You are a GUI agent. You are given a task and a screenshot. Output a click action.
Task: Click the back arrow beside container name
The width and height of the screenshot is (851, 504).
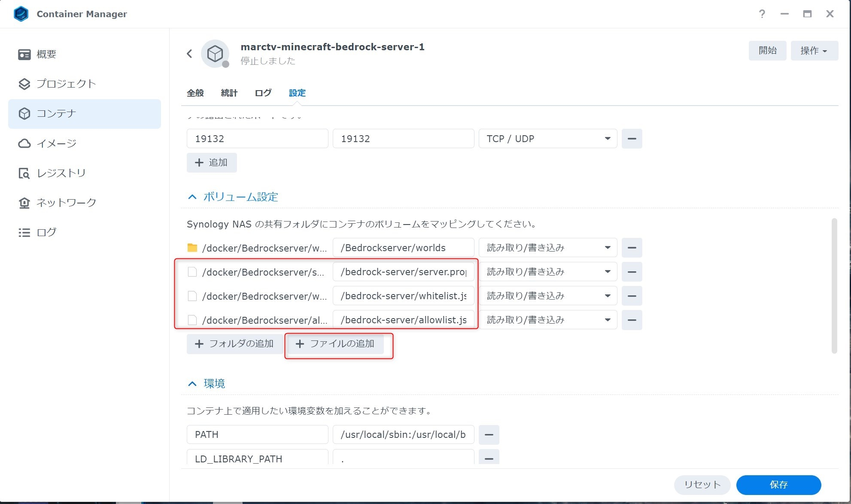pos(189,54)
